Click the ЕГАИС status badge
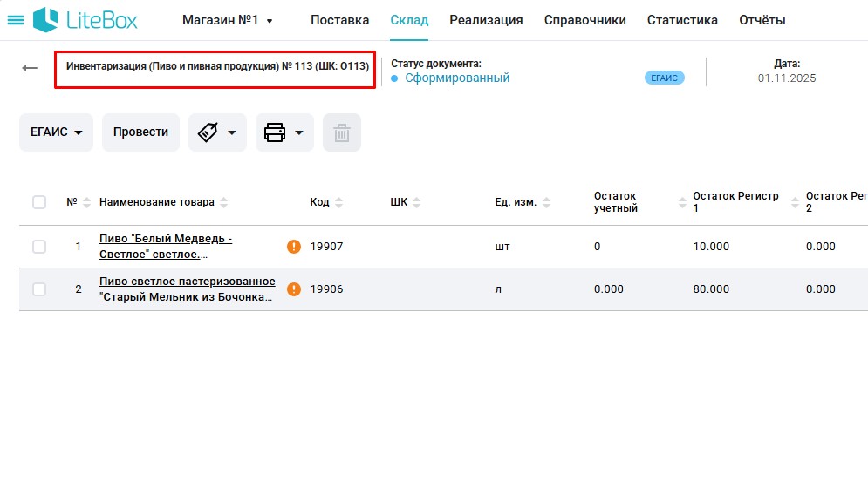 tap(664, 78)
